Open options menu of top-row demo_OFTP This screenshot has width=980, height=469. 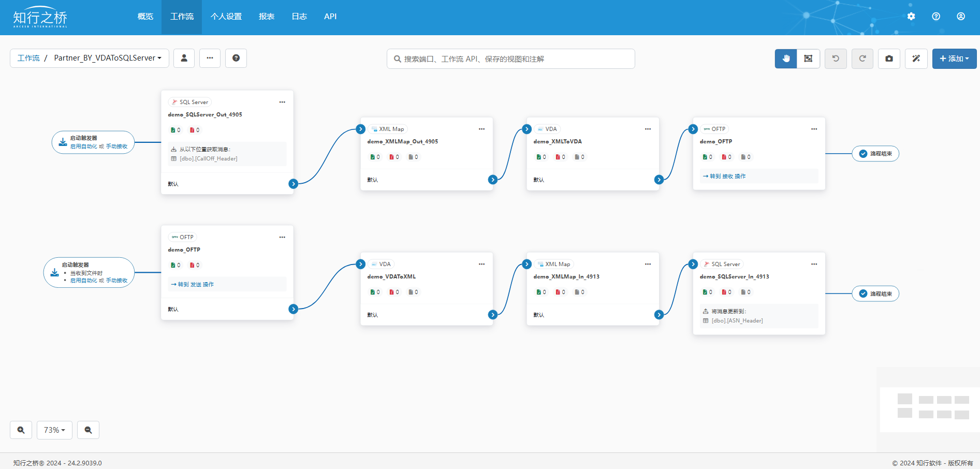click(814, 129)
